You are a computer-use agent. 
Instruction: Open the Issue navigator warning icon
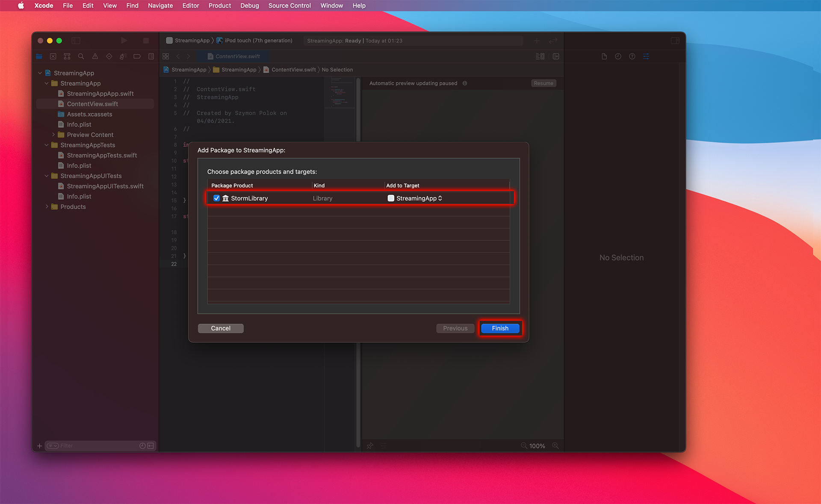tap(95, 56)
